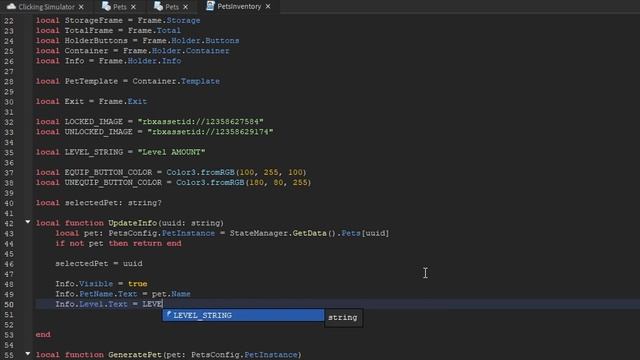Click Color3.fromRGB(180, 80, 255) value
640x360 pixels.
[244, 182]
